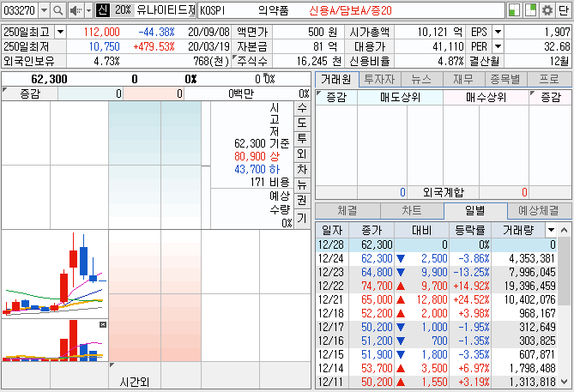This screenshot has width=574, height=392.
Task: Click the 신용A/담보A/증20 credit label
Action: coord(350,10)
